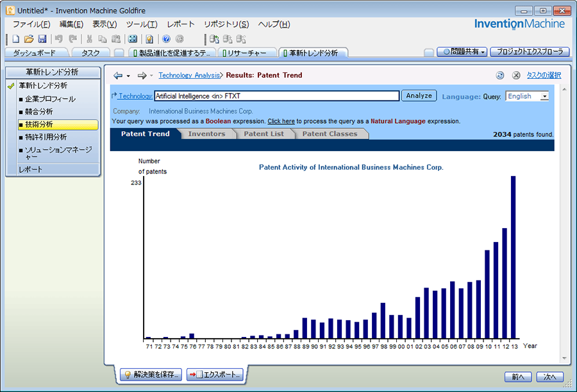The width and height of the screenshot is (577, 392).
Task: Save the project with the floppy disk icon
Action: (x=42, y=39)
